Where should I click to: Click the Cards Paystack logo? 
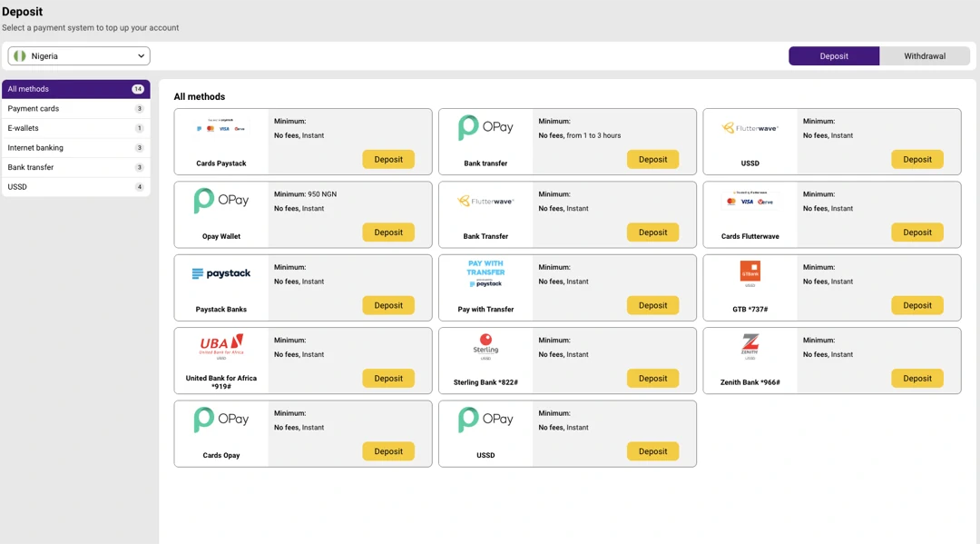221,126
